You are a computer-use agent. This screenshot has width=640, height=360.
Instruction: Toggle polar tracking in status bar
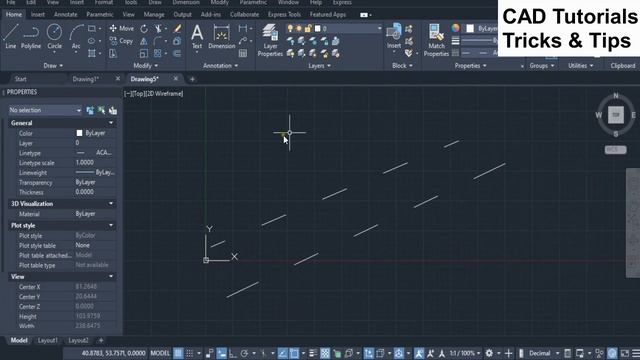(244, 353)
